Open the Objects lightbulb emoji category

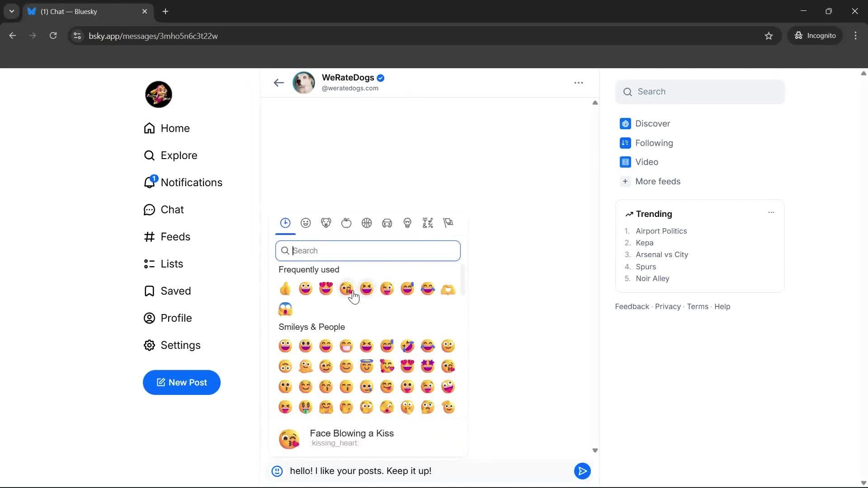[407, 223]
